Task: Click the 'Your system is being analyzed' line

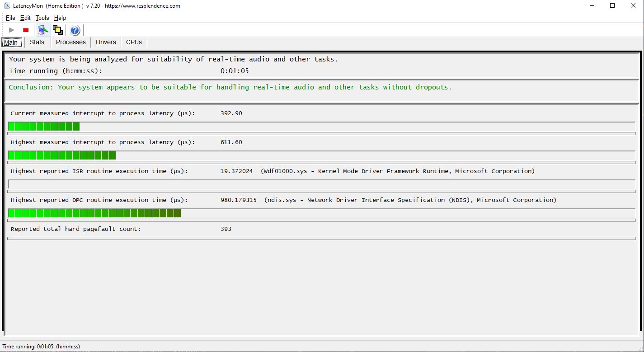Action: click(173, 59)
